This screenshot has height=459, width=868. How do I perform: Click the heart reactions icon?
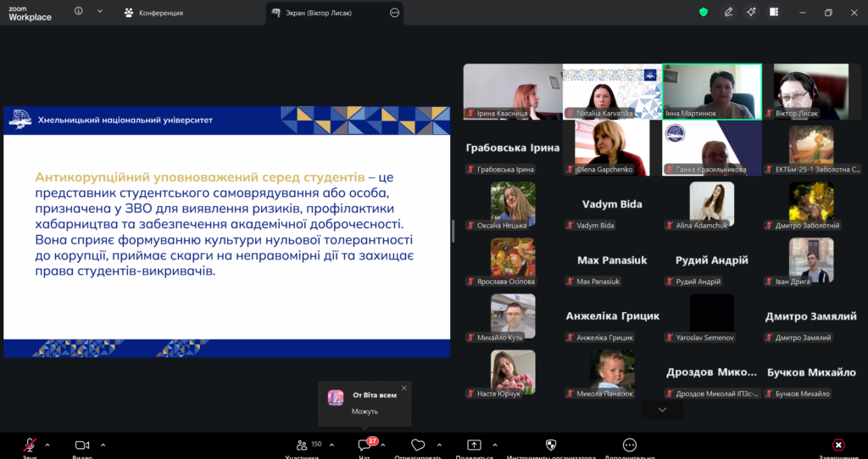coord(418,445)
